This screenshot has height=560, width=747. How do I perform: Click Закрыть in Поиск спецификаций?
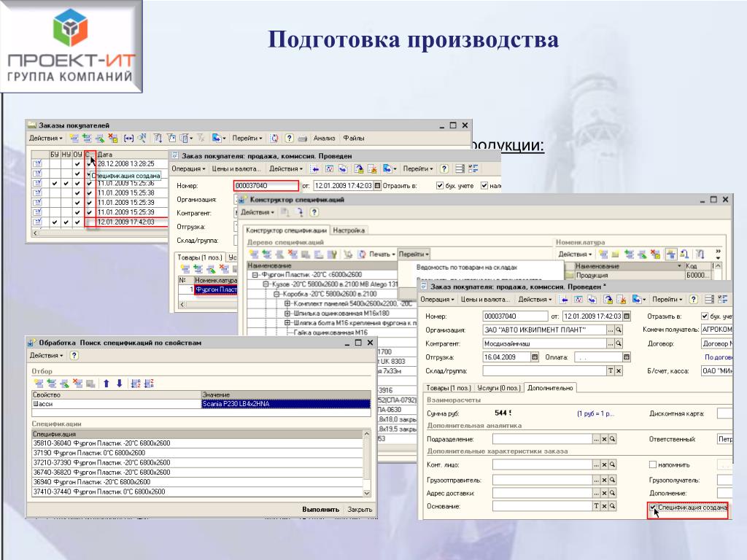pyautogui.click(x=360, y=510)
